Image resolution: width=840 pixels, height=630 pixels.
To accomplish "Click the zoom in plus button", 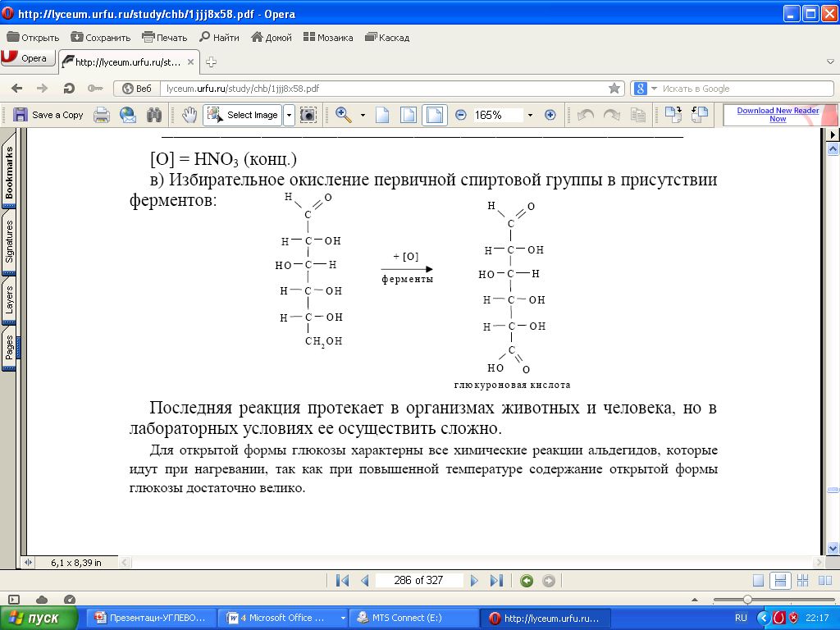I will click(x=550, y=115).
